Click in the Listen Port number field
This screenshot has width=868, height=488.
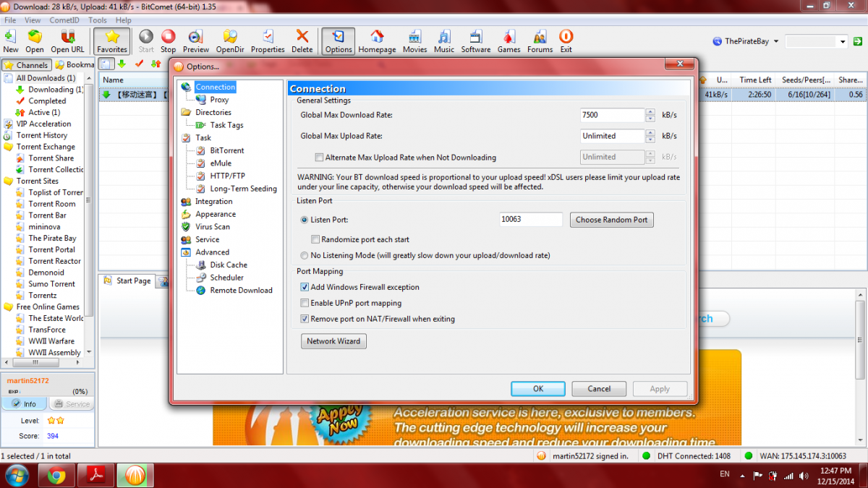click(x=530, y=220)
